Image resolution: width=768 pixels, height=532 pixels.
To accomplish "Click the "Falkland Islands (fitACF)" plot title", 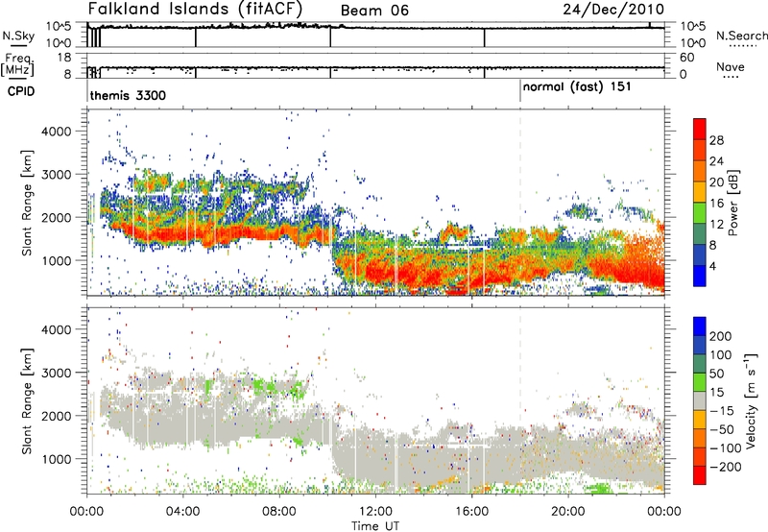I will click(195, 10).
